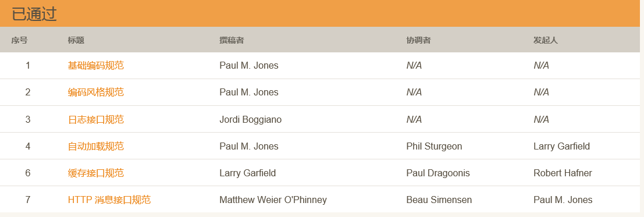
Task: Select author Jordi Boggiano in row 3
Action: point(251,120)
